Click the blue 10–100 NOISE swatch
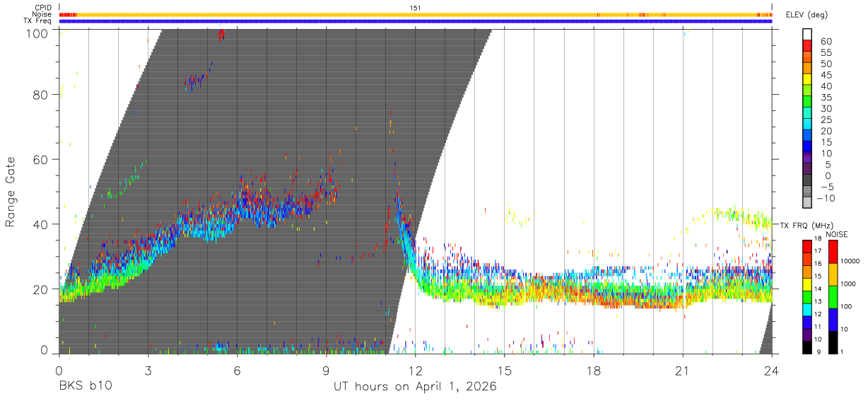 [x=832, y=319]
